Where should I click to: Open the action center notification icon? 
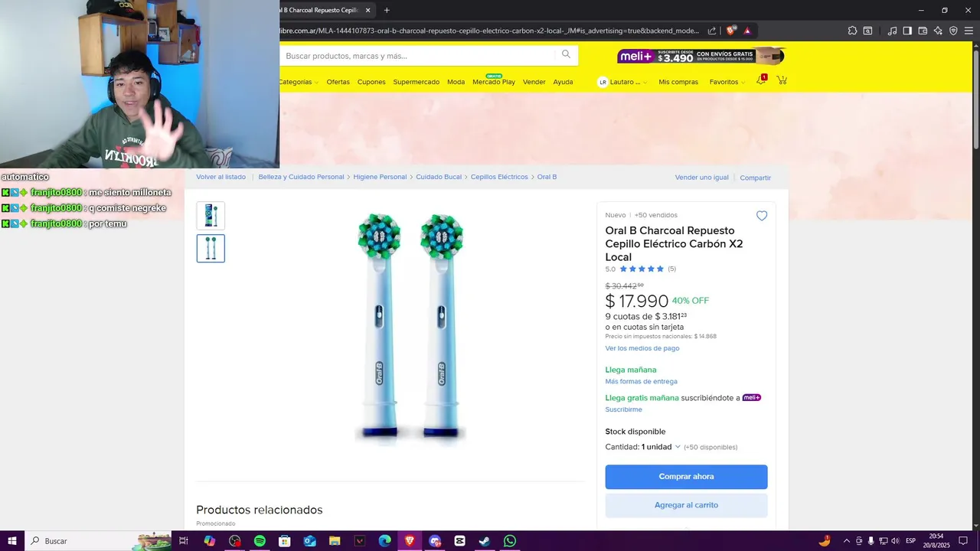point(963,541)
